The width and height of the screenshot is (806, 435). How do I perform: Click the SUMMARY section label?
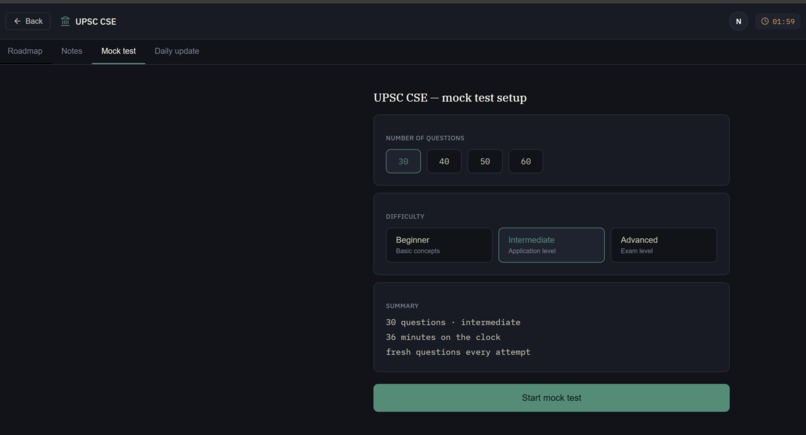(402, 306)
